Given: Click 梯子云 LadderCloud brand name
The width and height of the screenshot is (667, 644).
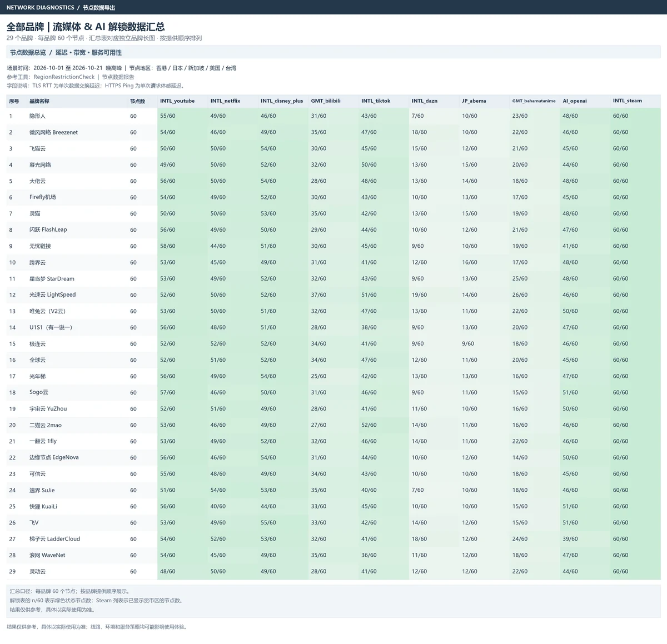Looking at the screenshot, I should point(54,539).
